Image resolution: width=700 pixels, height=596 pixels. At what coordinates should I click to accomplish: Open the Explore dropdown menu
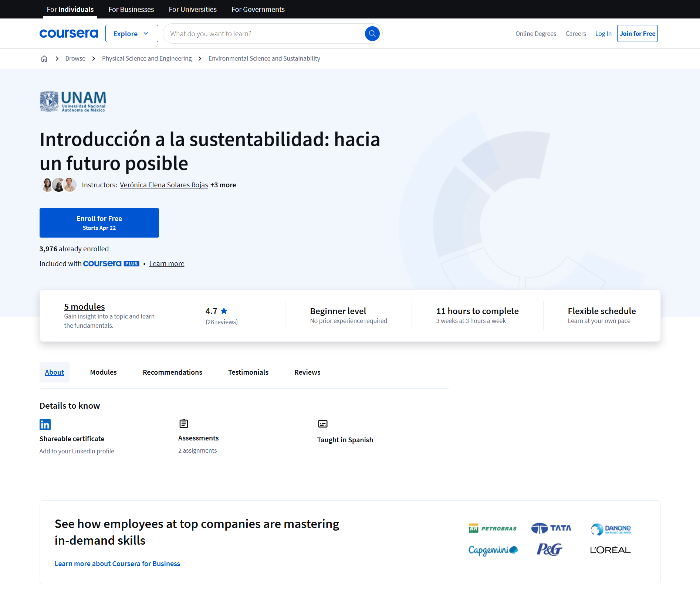tap(132, 34)
